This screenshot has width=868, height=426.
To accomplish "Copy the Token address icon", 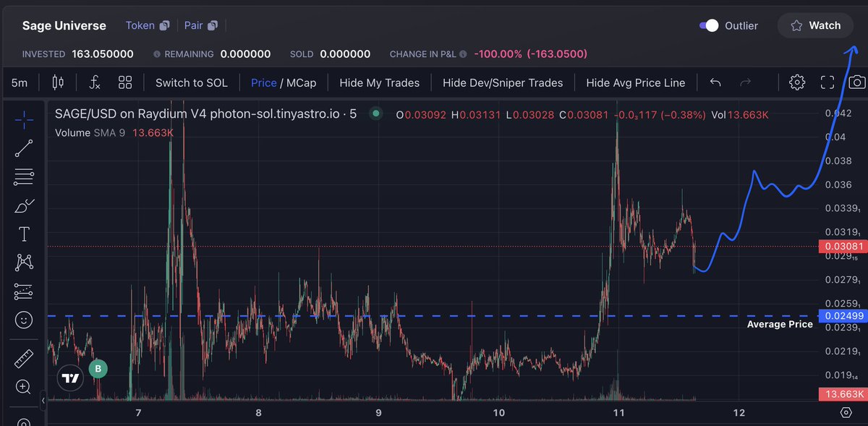I will click(165, 25).
